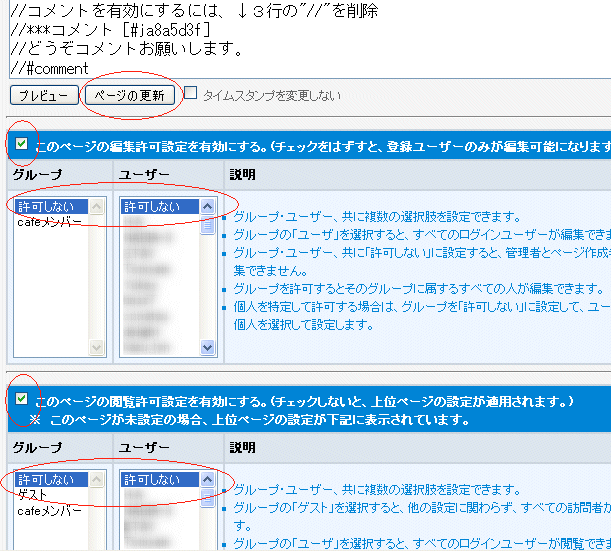Screen dimensions: 611x551
Task: Click up arrow of edit user list scrollbar
Action: (208, 207)
